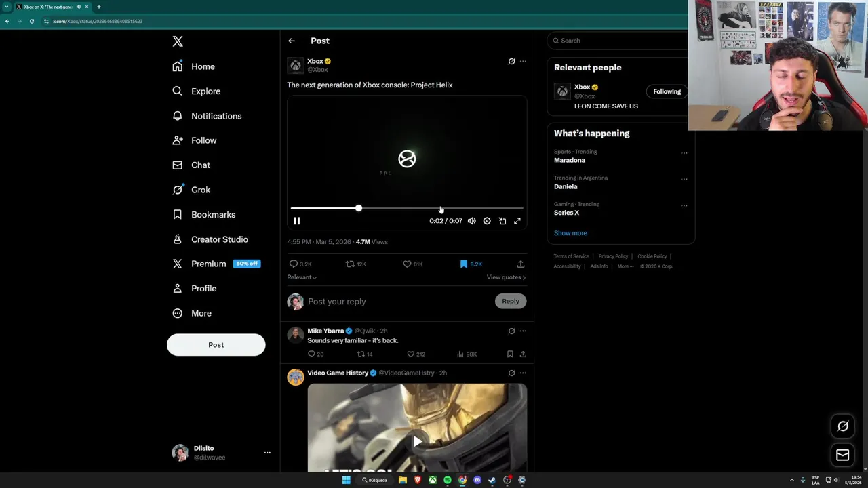Click the X logo in sidebar
Image resolution: width=868 pixels, height=488 pixels.
pos(178,41)
